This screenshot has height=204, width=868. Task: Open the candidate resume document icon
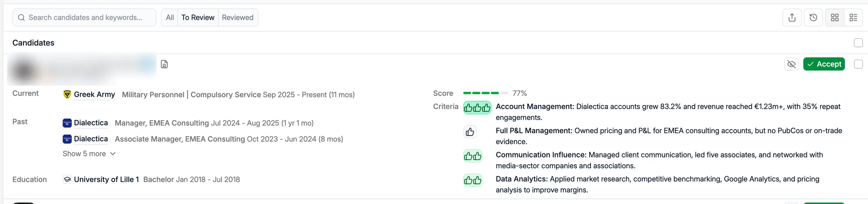pyautogui.click(x=164, y=64)
